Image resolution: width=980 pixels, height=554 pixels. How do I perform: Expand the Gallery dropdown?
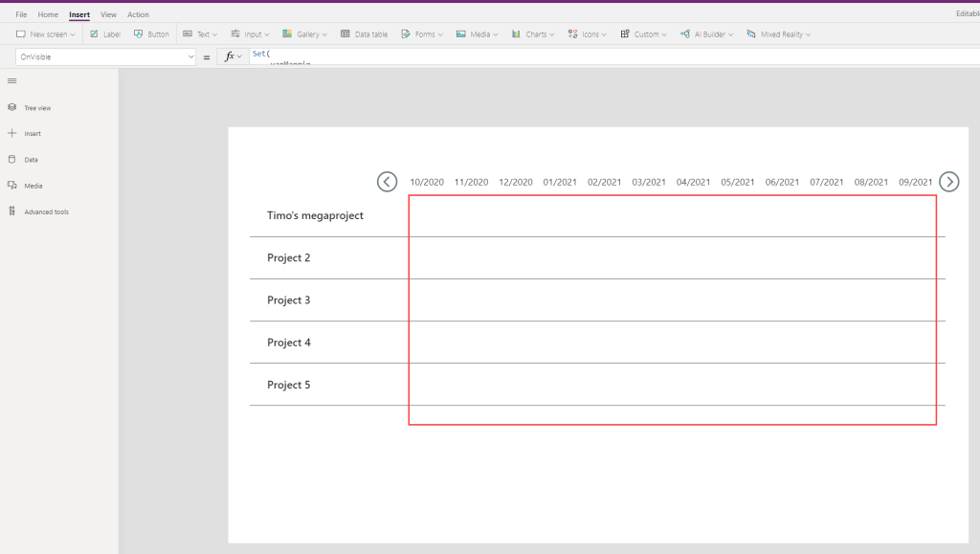pyautogui.click(x=305, y=34)
